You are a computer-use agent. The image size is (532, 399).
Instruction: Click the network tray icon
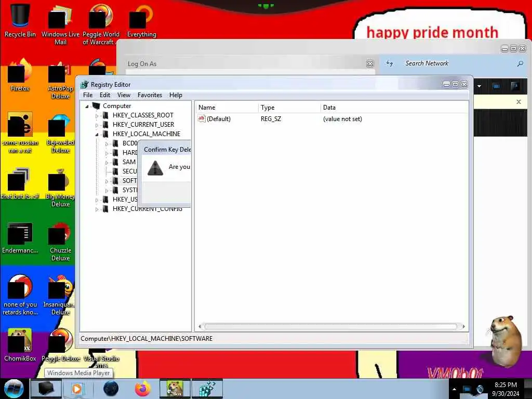(x=467, y=389)
